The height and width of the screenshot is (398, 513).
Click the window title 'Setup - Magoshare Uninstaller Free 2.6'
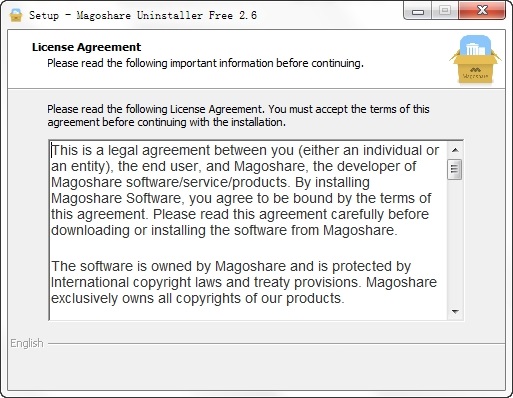click(x=143, y=15)
